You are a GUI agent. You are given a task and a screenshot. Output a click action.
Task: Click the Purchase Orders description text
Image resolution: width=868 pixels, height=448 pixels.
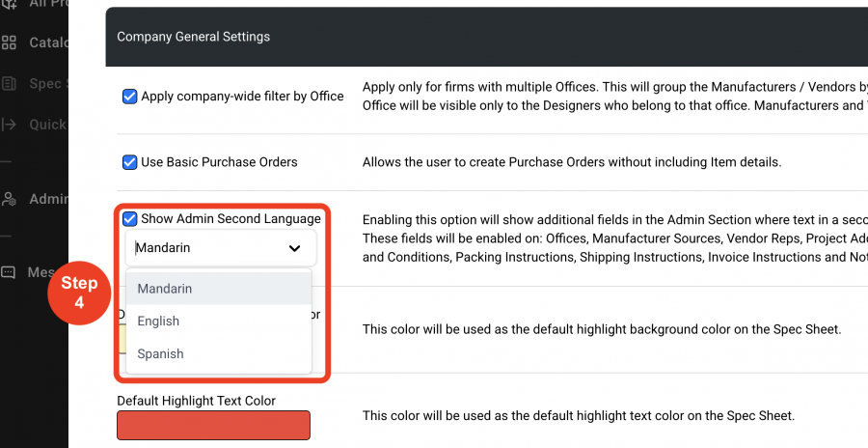[x=572, y=162]
